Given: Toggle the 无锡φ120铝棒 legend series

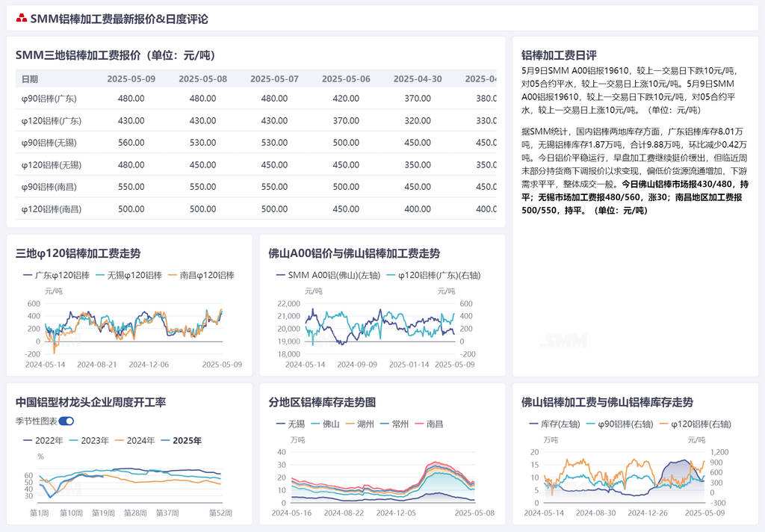Looking at the screenshot, I should (128, 275).
